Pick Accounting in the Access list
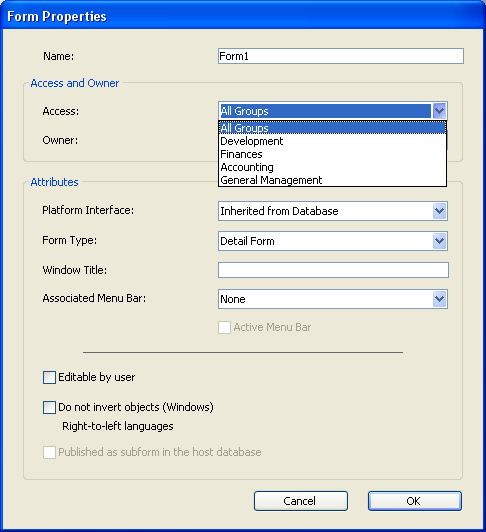The image size is (486, 532). pyautogui.click(x=333, y=167)
